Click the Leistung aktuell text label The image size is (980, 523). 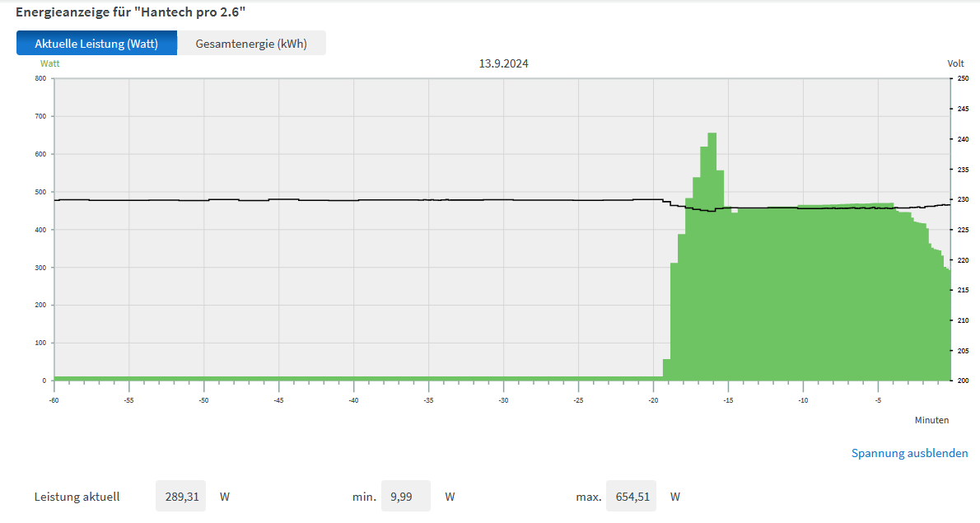[77, 497]
